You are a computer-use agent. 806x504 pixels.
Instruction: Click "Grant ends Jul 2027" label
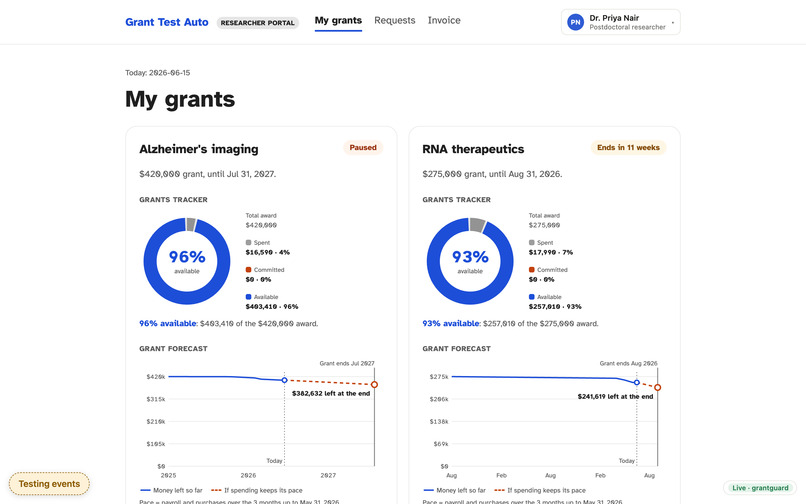347,363
